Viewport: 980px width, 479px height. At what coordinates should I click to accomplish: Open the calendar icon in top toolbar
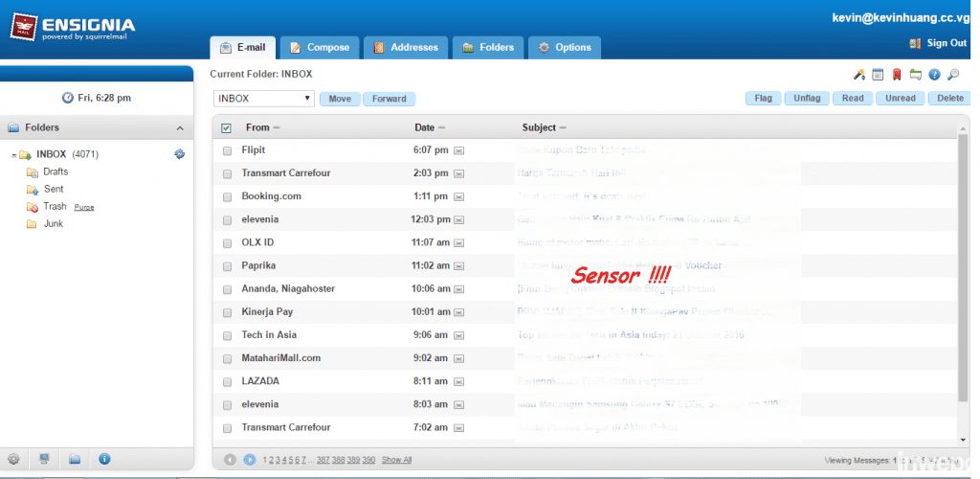pos(878,75)
